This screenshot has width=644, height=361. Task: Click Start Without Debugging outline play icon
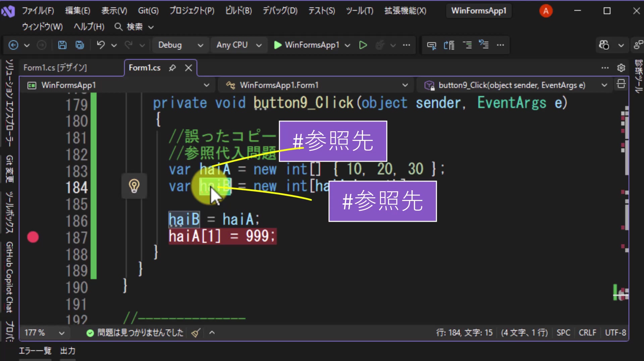coord(363,45)
